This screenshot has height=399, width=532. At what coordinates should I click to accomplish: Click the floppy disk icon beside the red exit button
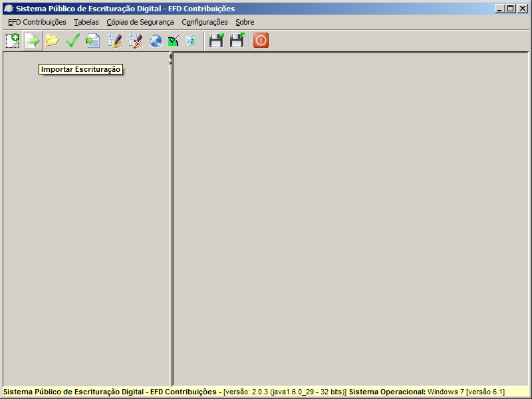point(237,41)
